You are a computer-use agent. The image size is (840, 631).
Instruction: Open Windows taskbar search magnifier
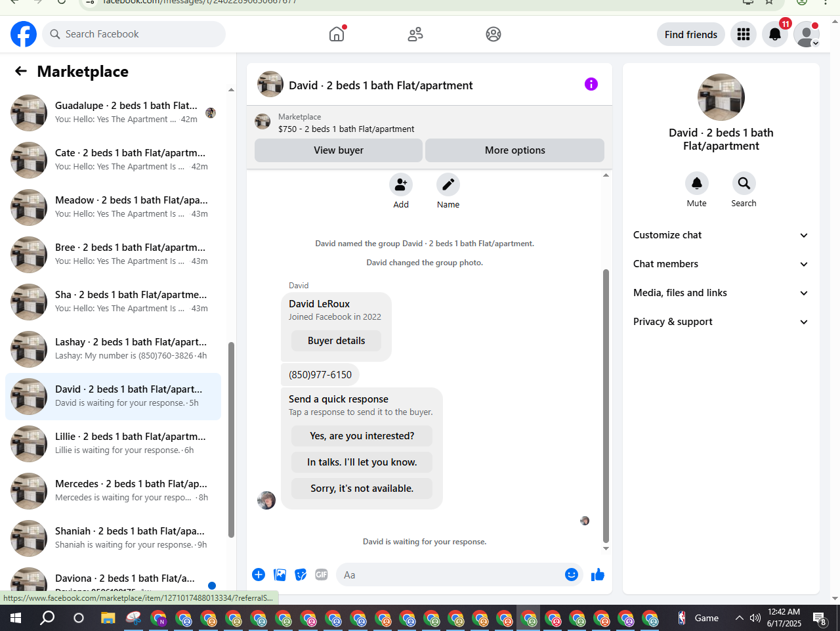pos(47,618)
